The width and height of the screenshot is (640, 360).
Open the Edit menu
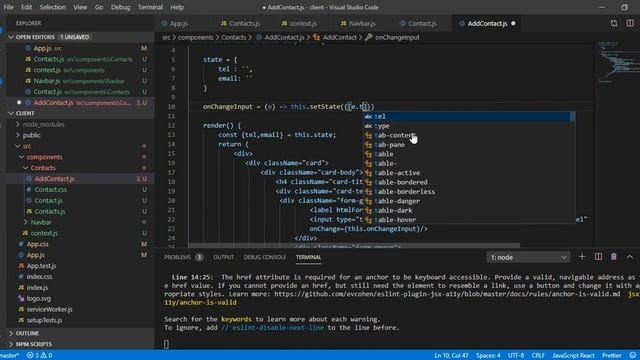click(x=27, y=7)
